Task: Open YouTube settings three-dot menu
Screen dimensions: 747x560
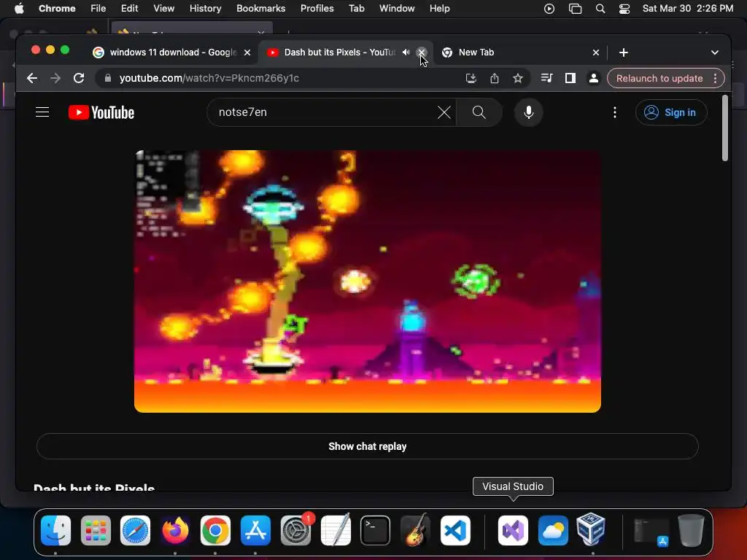Action: coord(615,112)
